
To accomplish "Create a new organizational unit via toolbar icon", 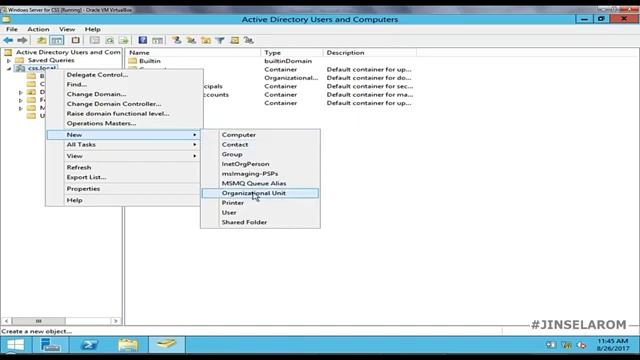I will [206, 40].
